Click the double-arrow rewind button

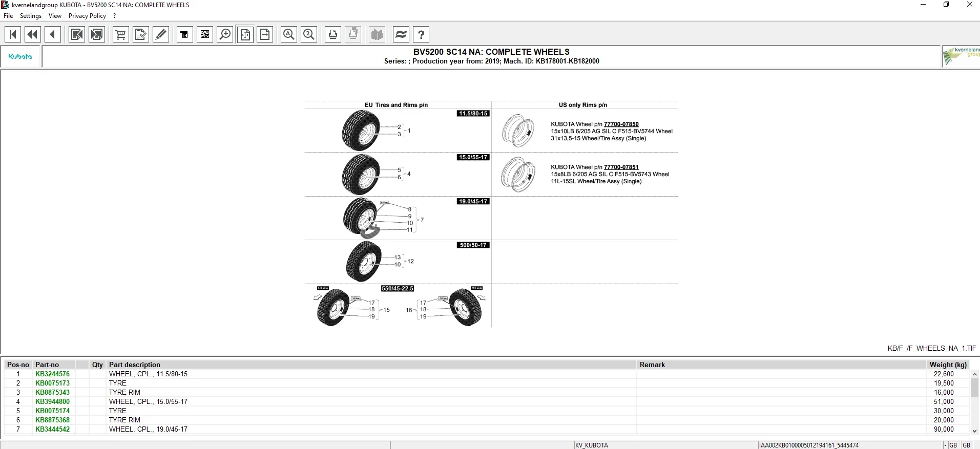tap(33, 34)
